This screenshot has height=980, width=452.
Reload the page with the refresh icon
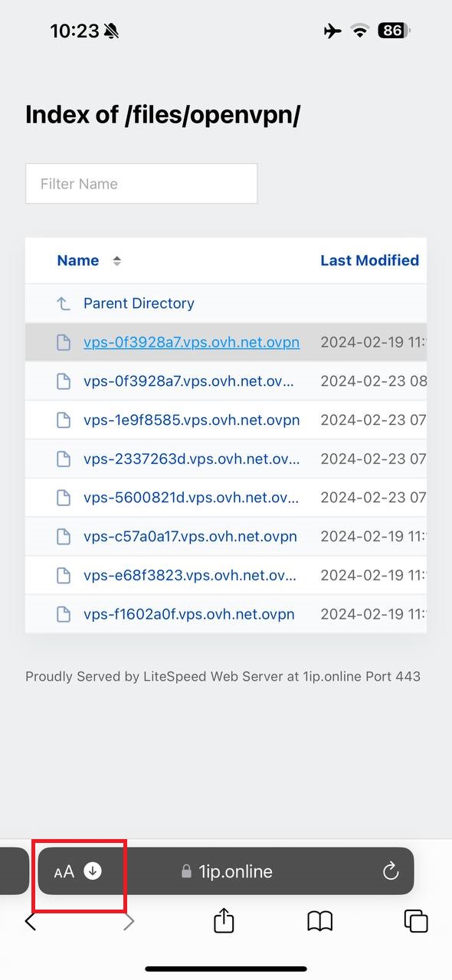(391, 871)
